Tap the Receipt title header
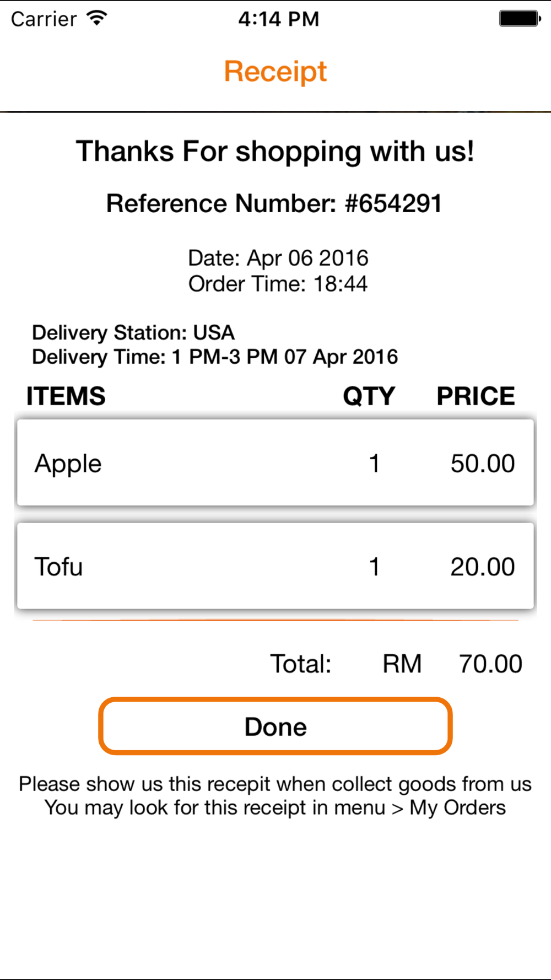Viewport: 551px width, 980px height. (275, 72)
